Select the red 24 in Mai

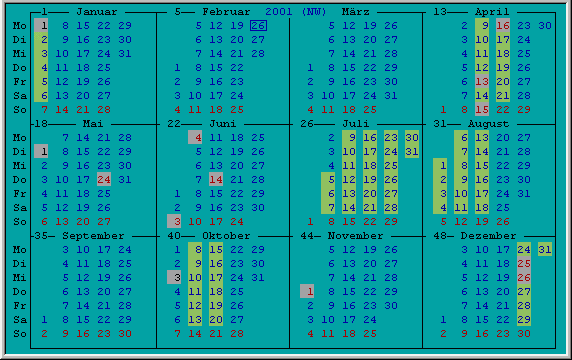[x=104, y=179]
